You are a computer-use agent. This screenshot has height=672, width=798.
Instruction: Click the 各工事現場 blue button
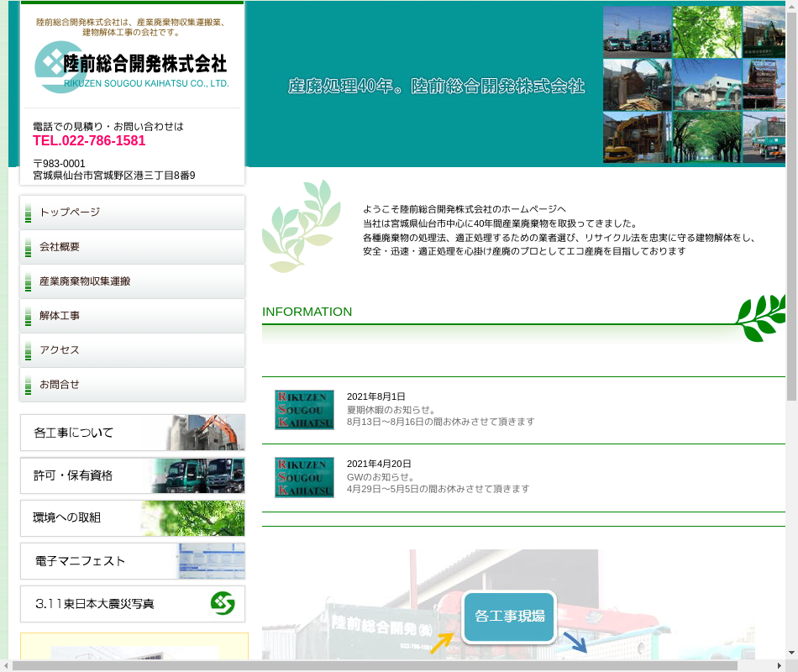(509, 617)
